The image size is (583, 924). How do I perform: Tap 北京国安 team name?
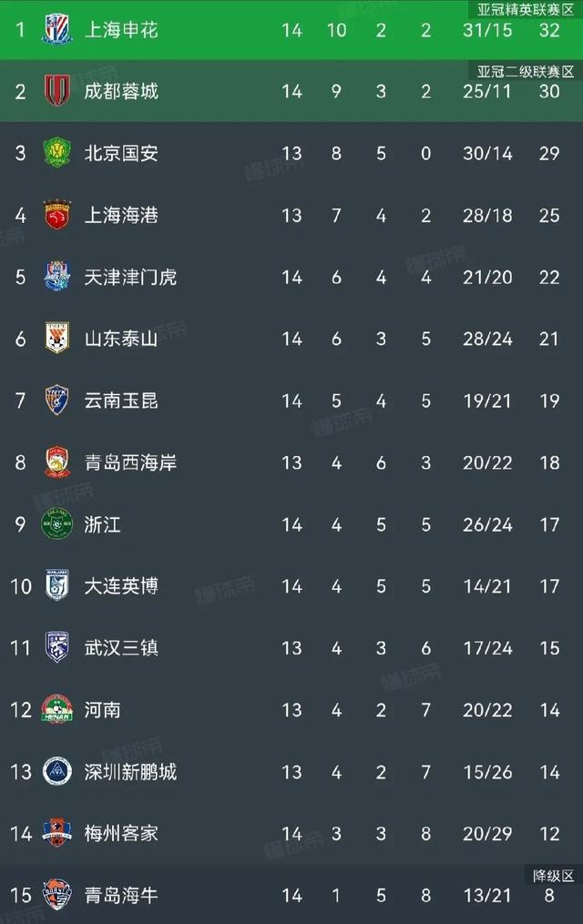click(x=121, y=153)
